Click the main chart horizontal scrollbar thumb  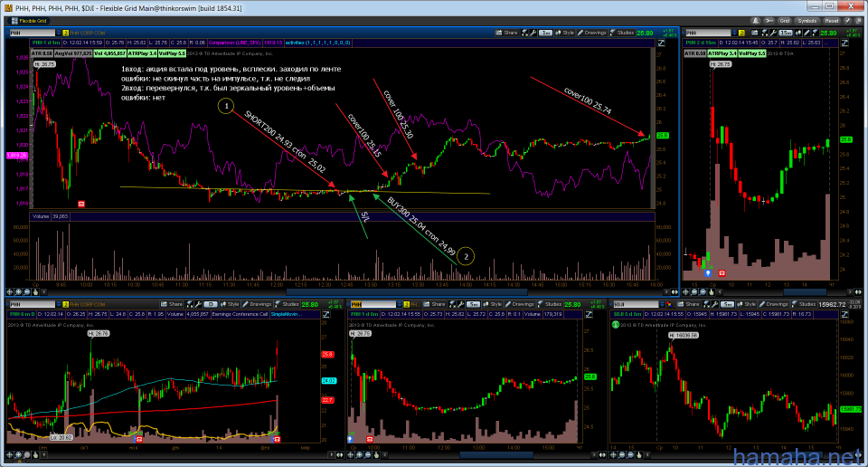[x=407, y=292]
